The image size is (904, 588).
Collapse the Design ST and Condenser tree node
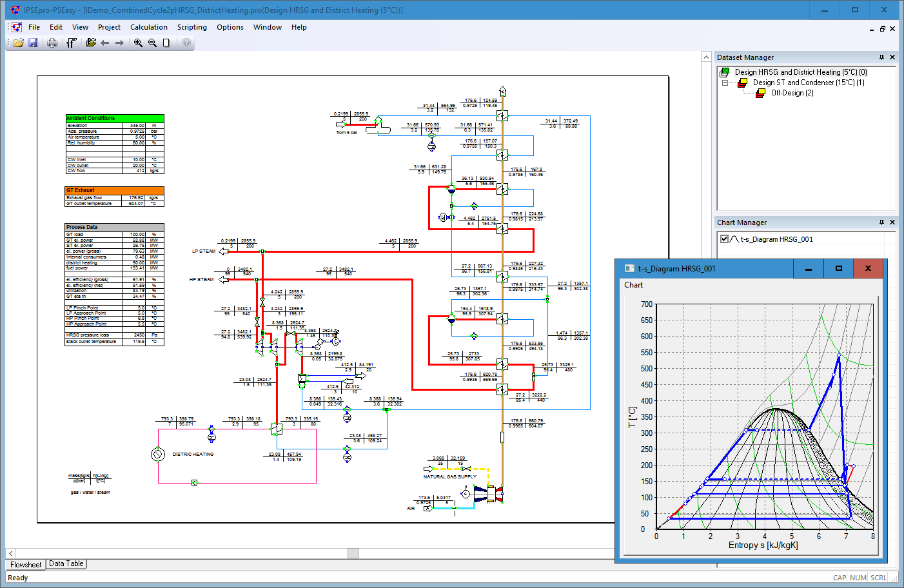click(725, 83)
